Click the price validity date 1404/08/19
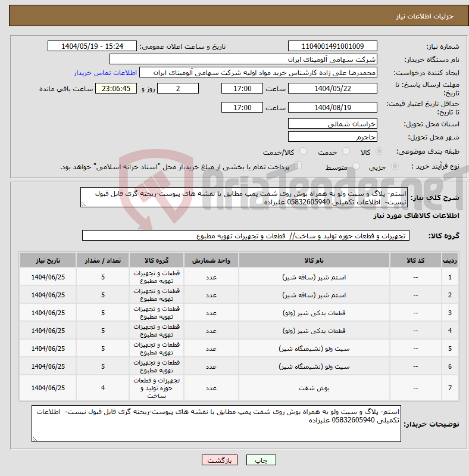Image resolution: width=469 pixels, height=476 pixels. coord(333,107)
